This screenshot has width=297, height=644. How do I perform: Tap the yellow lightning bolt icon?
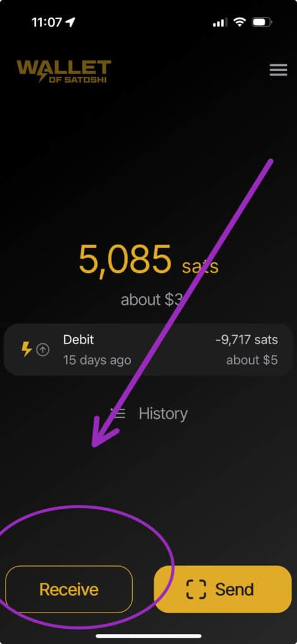click(26, 350)
